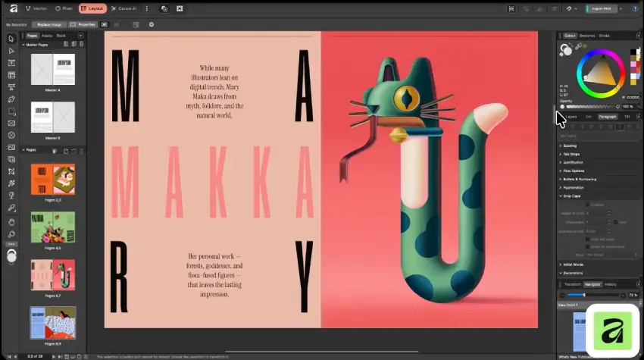Switch to the Vector persona tab
This screenshot has width=644, height=360.
pyautogui.click(x=36, y=8)
